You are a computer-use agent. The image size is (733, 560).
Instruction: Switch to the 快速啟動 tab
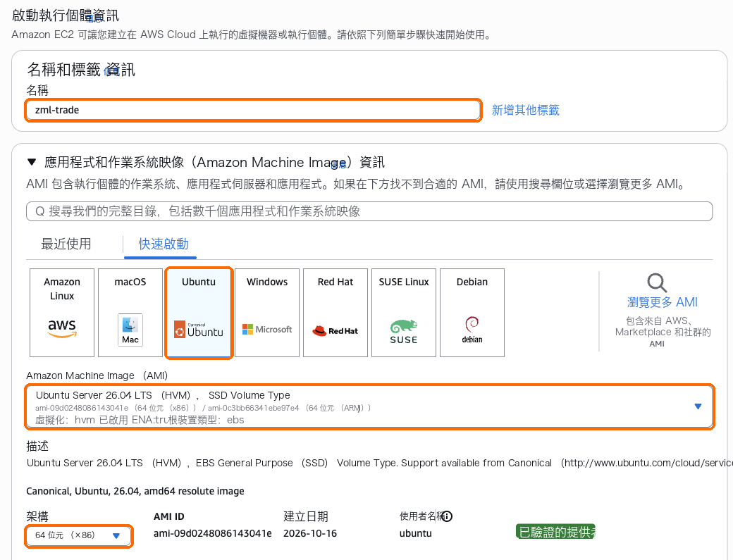[163, 244]
